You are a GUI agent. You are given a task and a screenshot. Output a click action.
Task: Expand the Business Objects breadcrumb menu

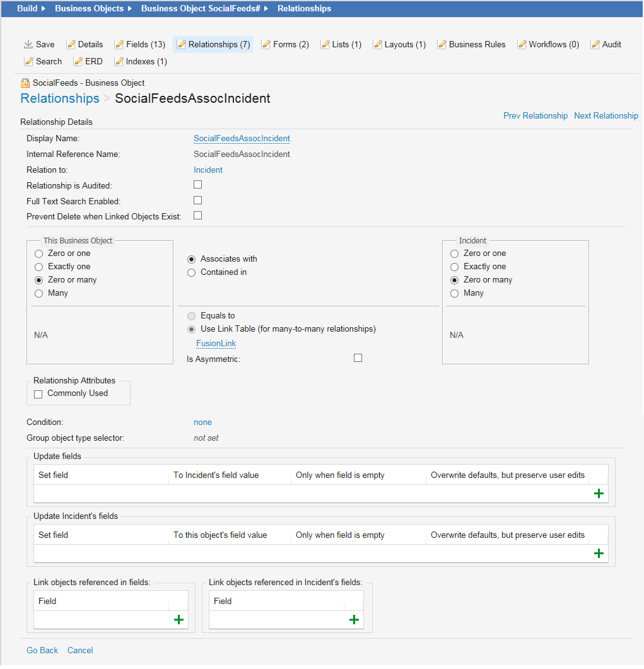click(129, 9)
